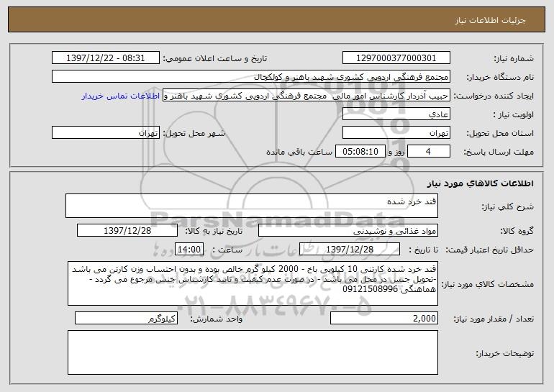Click the اولویت نیاز label

tap(514, 114)
